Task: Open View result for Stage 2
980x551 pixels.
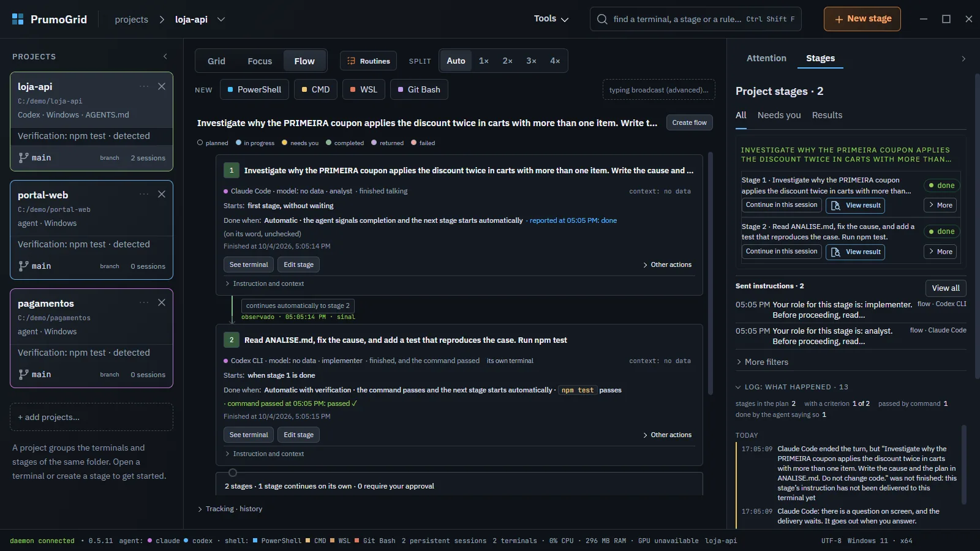Action: [x=855, y=252]
